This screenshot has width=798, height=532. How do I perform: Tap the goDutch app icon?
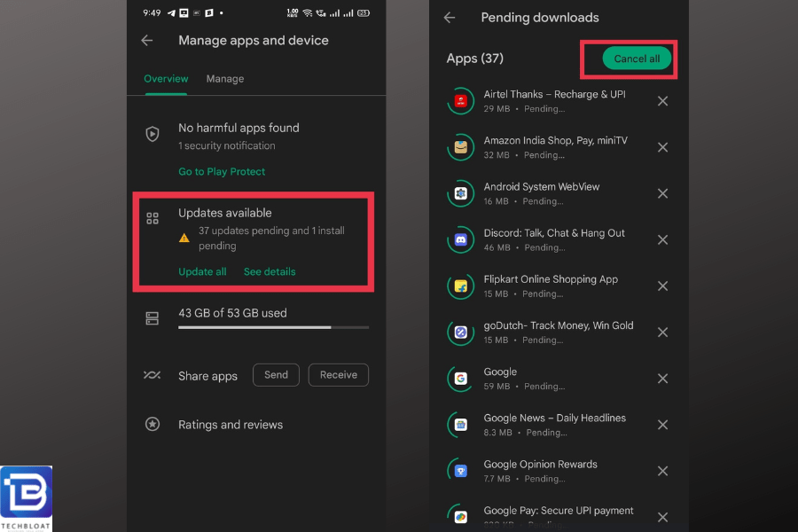pyautogui.click(x=460, y=332)
